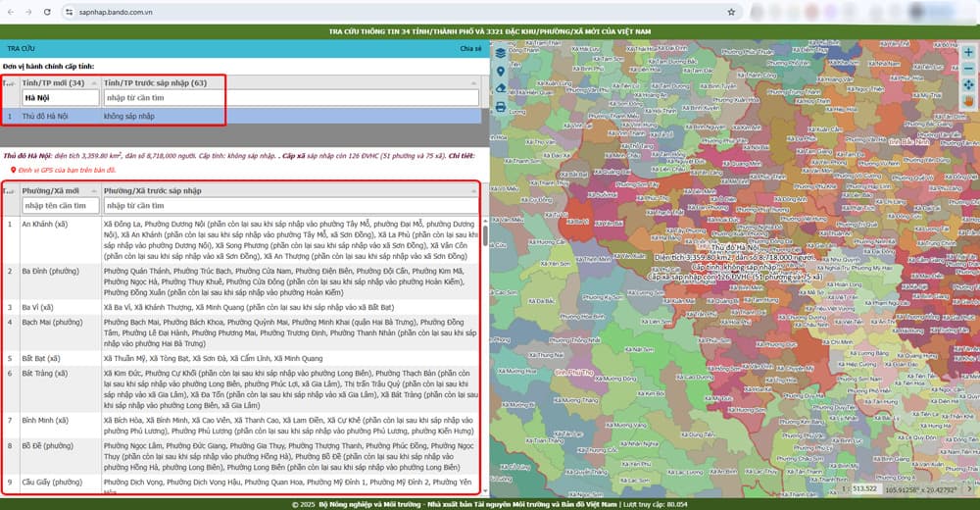Click the Phường/Xã mới name filter input

pyautogui.click(x=60, y=206)
